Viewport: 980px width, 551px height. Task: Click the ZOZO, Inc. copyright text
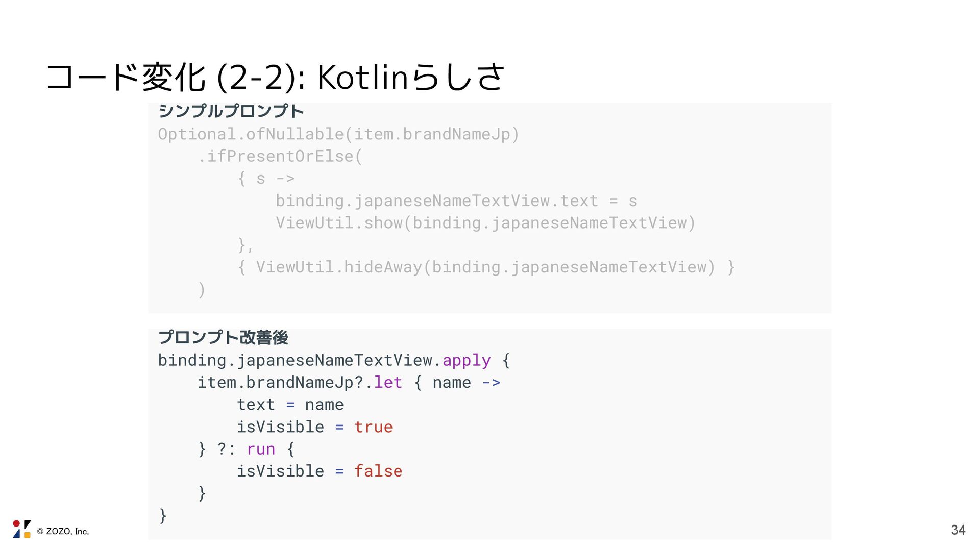tap(63, 531)
